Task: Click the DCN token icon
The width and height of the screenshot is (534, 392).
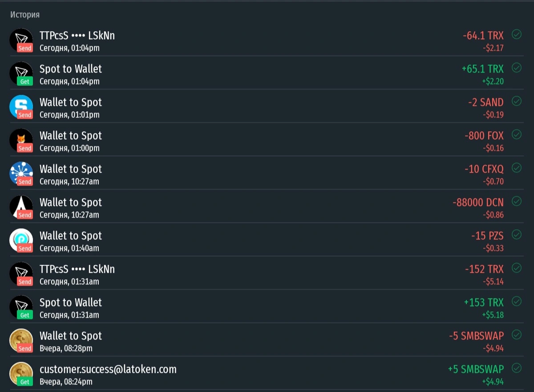Action: 21,207
